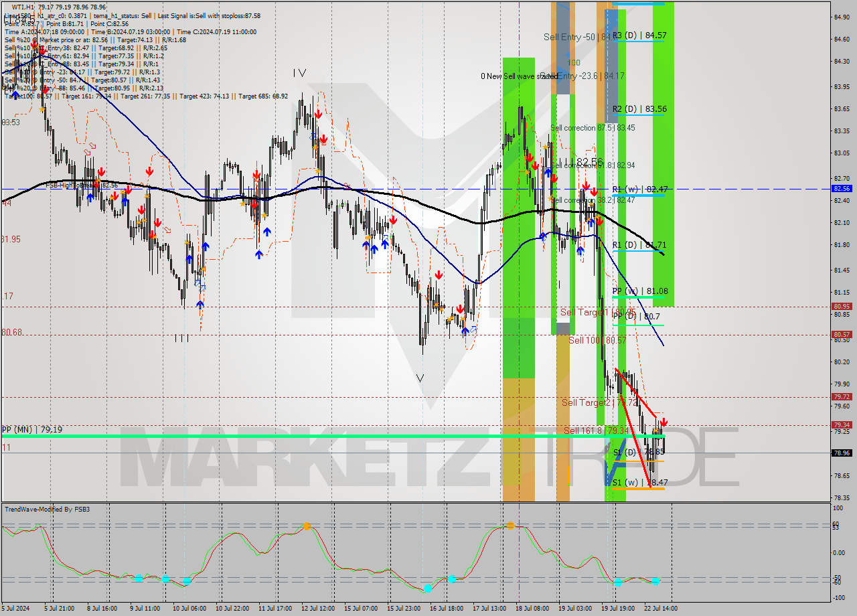Click the TrendWave-Modified By FSB3 indicator title

pos(48,510)
